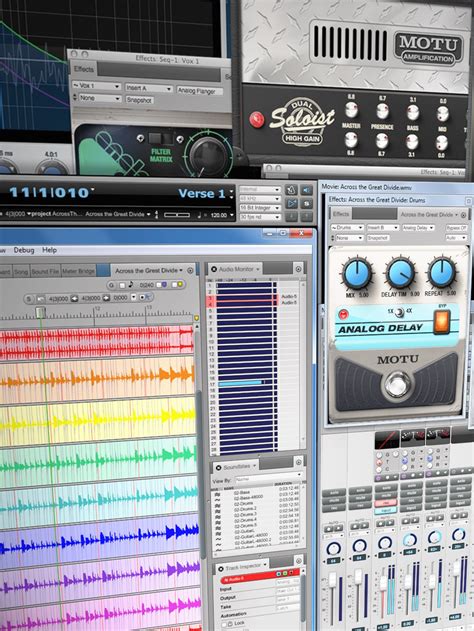Screen dimensions: 474x631
Task: Open the View By dropdown in Soundfiles
Action: pyautogui.click(x=268, y=479)
